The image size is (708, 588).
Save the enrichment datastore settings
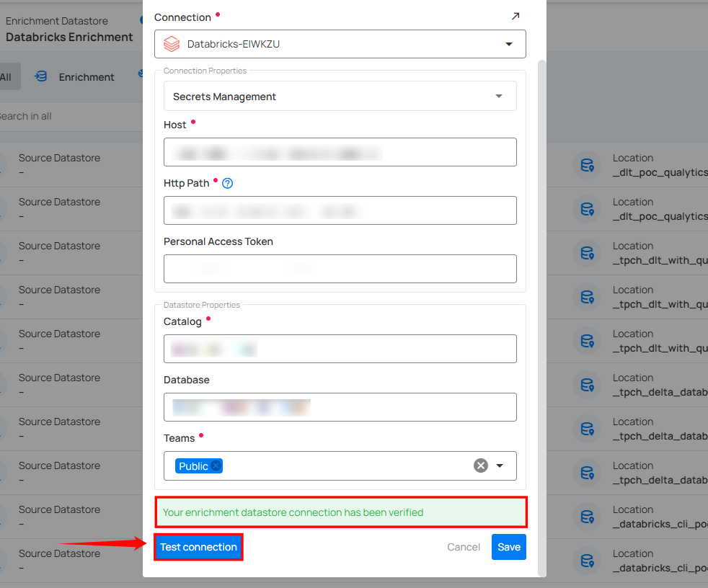click(509, 547)
